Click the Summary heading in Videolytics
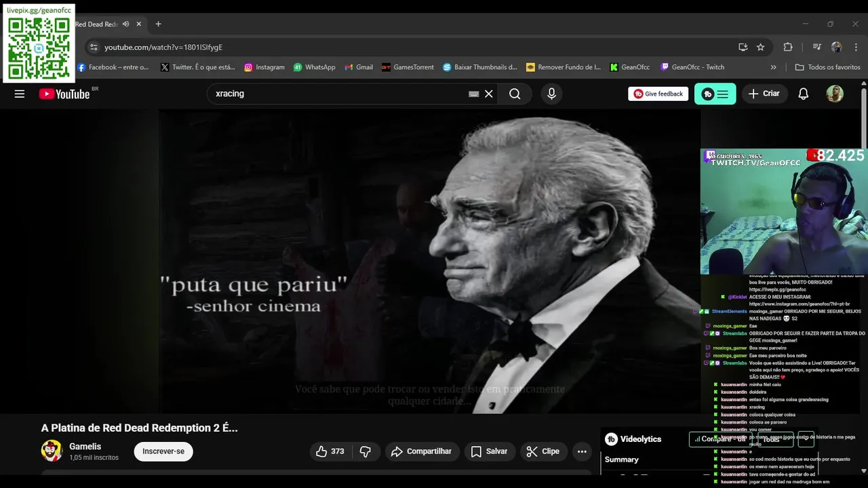The width and height of the screenshot is (868, 488). click(x=622, y=460)
